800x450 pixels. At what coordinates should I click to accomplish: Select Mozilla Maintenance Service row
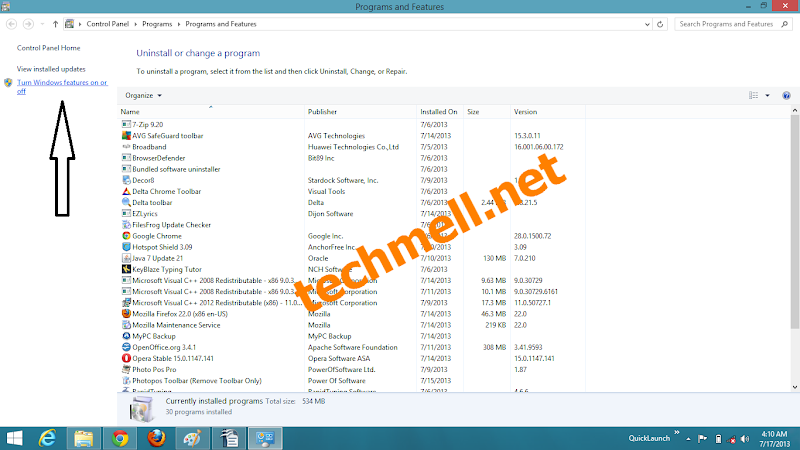tap(352, 325)
